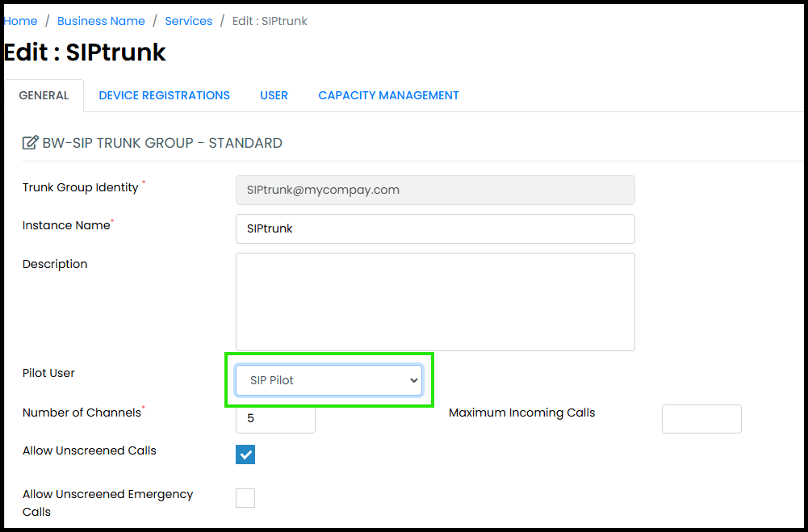Select the CAPACITY MANAGEMENT tab
This screenshot has width=808, height=532.
tap(388, 95)
